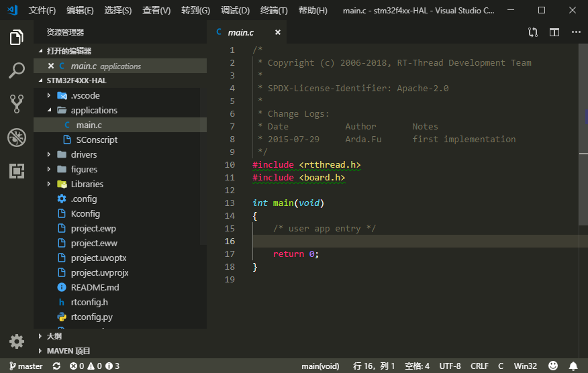Open the 帮助(H) menu
Viewport: 588px width, 373px height.
tap(313, 11)
